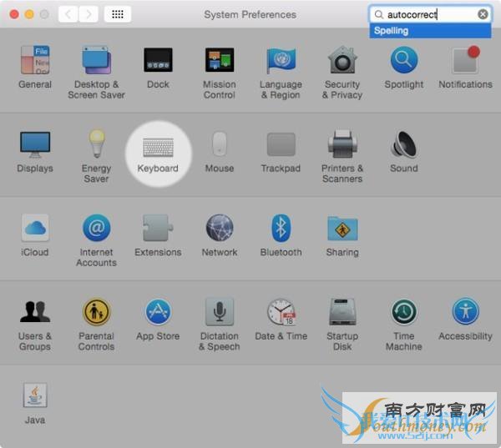
Task: Click inside the search field
Action: pyautogui.click(x=430, y=14)
